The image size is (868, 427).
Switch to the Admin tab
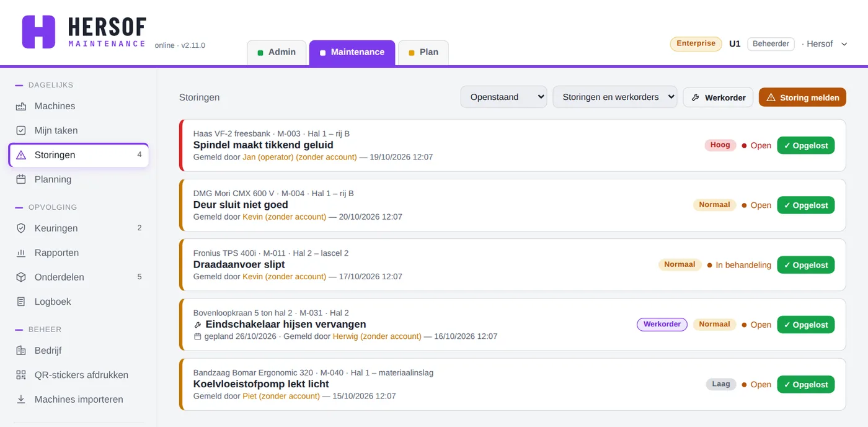tap(277, 53)
